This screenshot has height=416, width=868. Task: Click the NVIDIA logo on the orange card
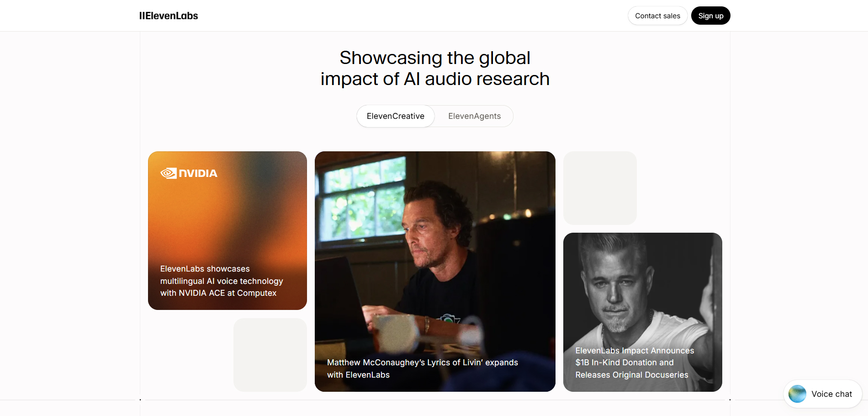pyautogui.click(x=189, y=173)
